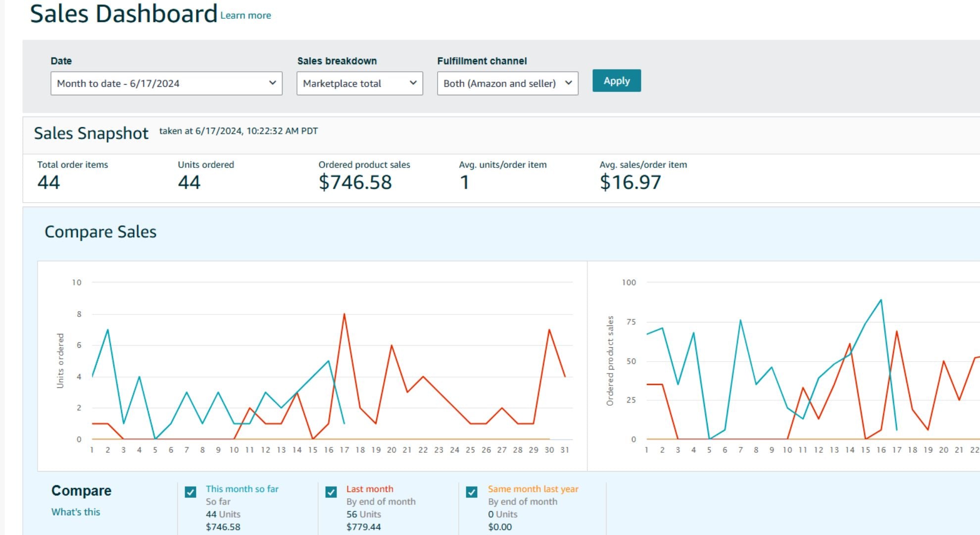Uncheck This month so far checkbox
Screen dimensions: 980x535
coord(191,492)
